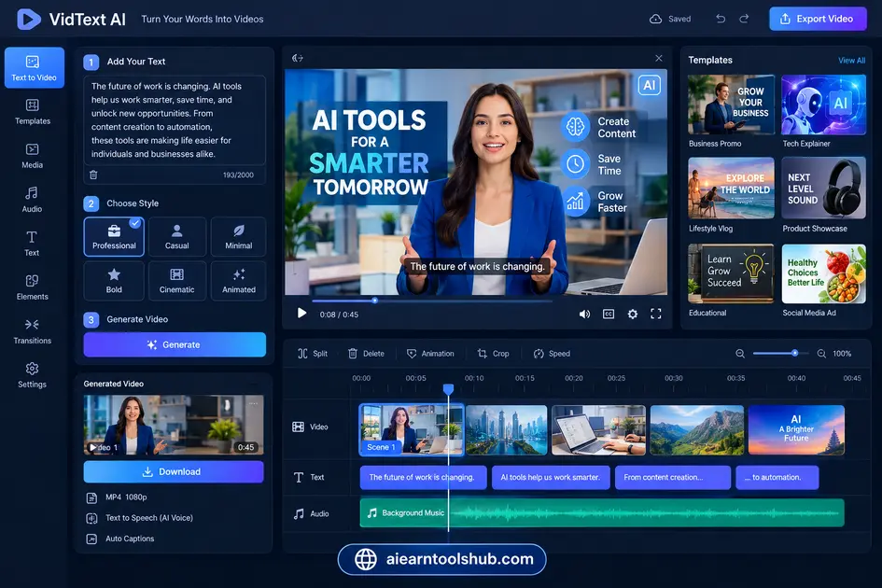This screenshot has height=588, width=882.
Task: Open the Text to Video sidebar tab
Action: (34, 67)
